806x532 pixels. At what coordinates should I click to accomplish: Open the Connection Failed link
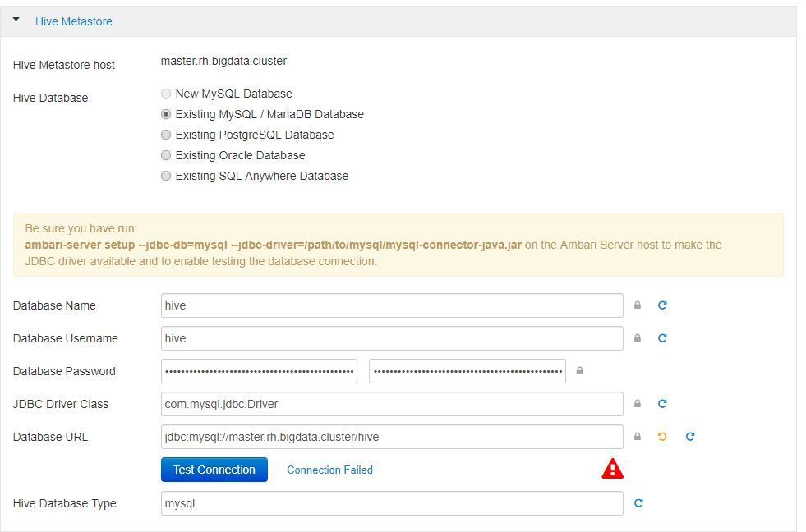(x=329, y=470)
